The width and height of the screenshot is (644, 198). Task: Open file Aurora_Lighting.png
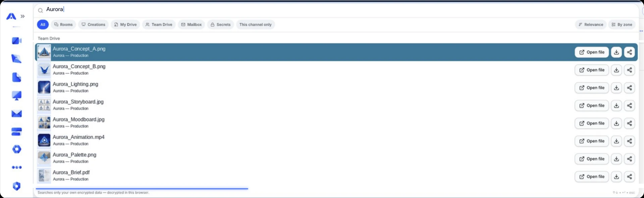pos(592,88)
